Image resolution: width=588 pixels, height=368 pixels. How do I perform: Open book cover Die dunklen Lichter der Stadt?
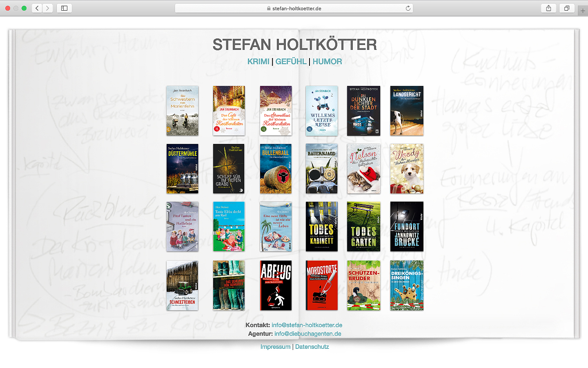click(363, 111)
